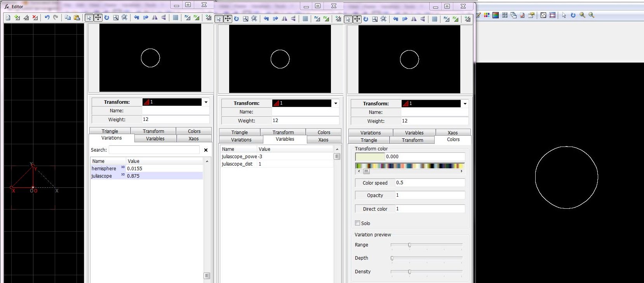Image resolution: width=644 pixels, height=283 pixels.
Task: Clear search with the X button
Action: (x=206, y=150)
